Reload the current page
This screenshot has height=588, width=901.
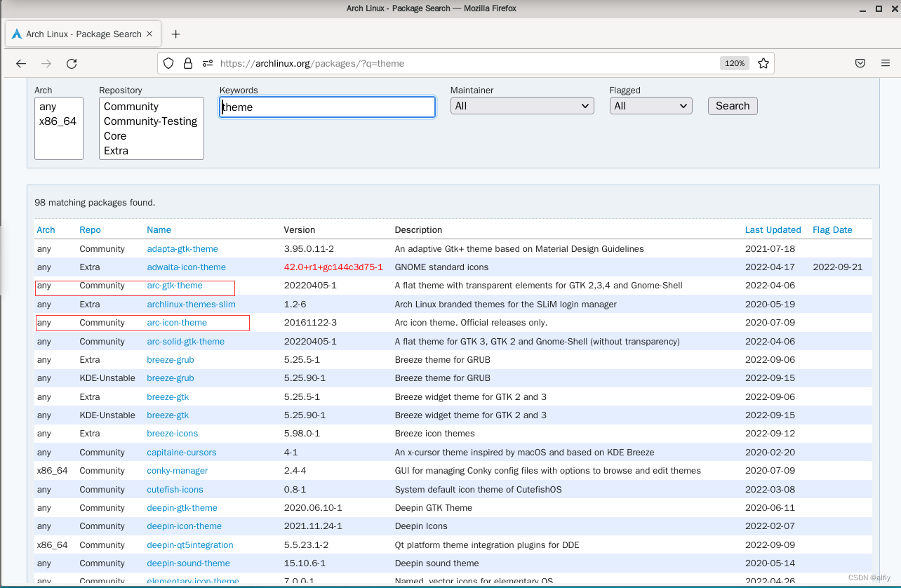point(72,63)
